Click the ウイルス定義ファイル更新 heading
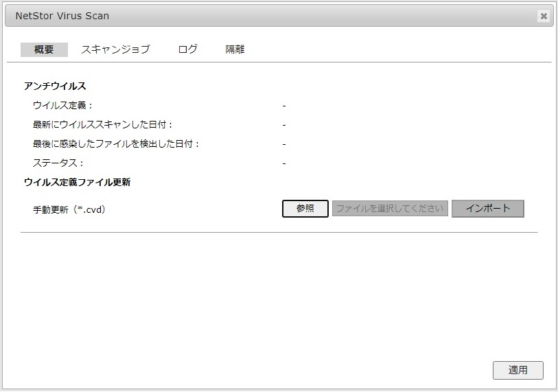This screenshot has height=392, width=558. click(x=78, y=183)
